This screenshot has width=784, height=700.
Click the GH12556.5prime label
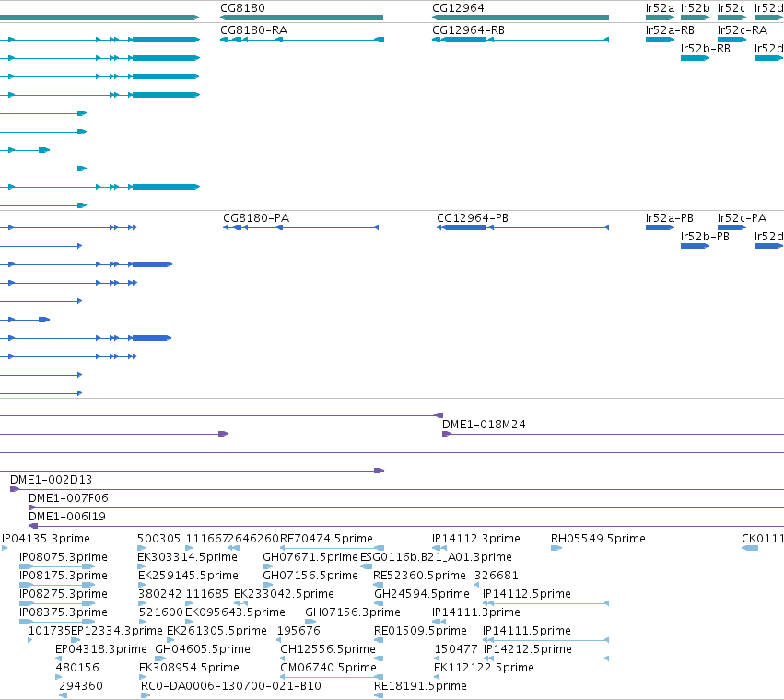pyautogui.click(x=328, y=649)
